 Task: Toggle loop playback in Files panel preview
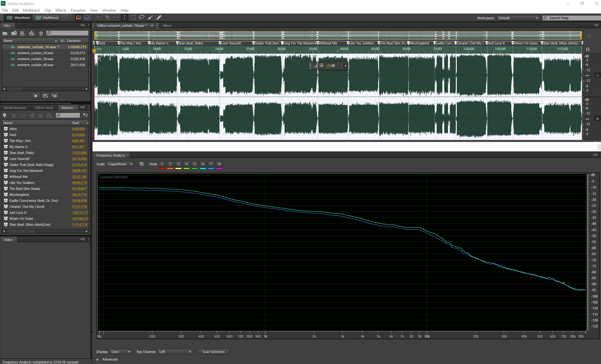point(45,96)
